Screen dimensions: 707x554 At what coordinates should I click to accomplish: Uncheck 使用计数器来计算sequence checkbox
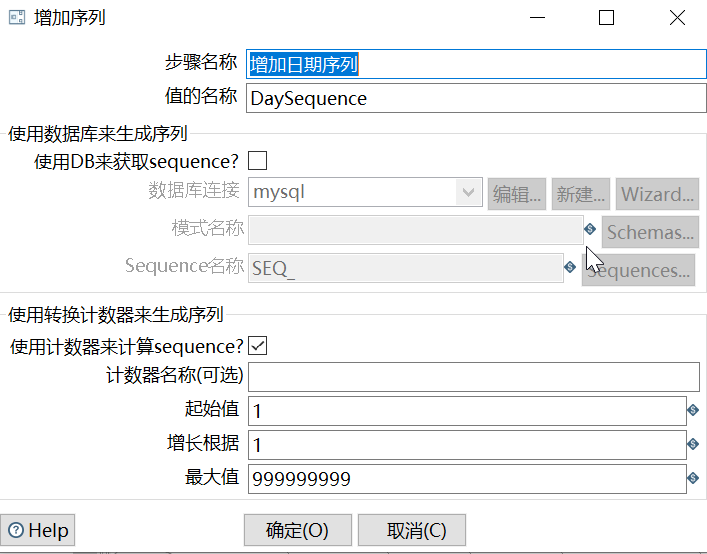click(x=257, y=346)
